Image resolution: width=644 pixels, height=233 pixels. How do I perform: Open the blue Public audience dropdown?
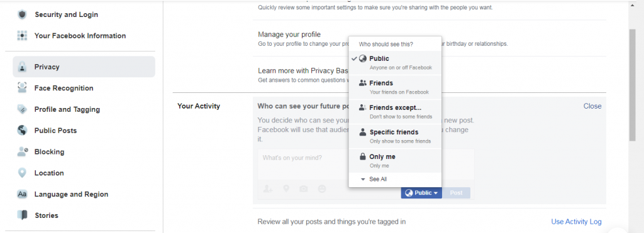tap(421, 193)
